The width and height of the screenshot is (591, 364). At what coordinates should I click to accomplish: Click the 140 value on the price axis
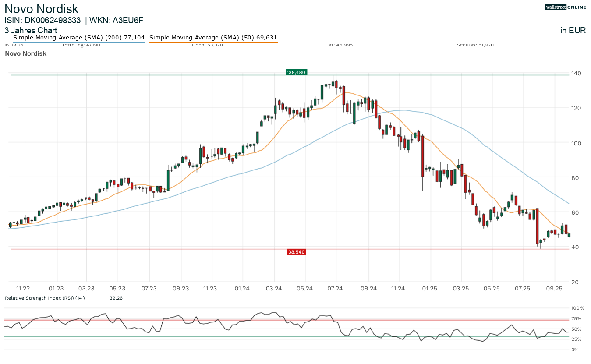point(576,73)
